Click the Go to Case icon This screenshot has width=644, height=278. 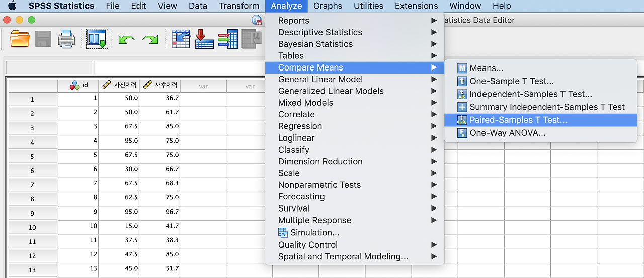181,39
